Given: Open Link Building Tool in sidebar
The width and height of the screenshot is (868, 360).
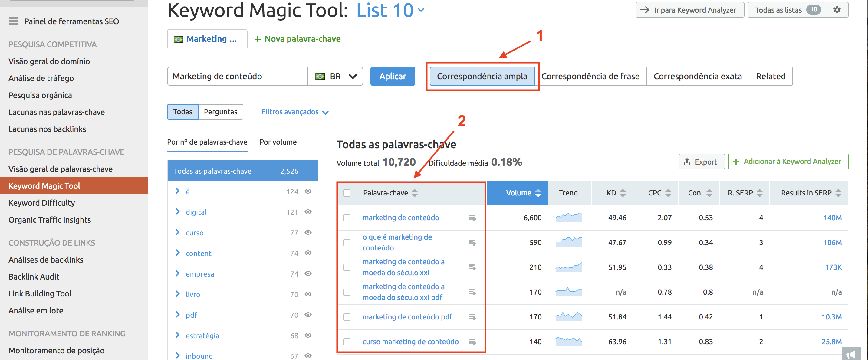Looking at the screenshot, I should click(40, 293).
